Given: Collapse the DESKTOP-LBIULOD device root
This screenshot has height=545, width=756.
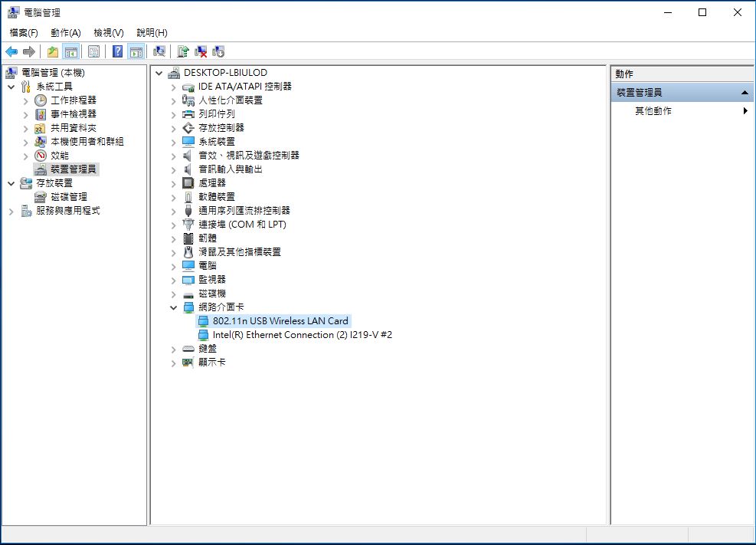Looking at the screenshot, I should click(159, 74).
